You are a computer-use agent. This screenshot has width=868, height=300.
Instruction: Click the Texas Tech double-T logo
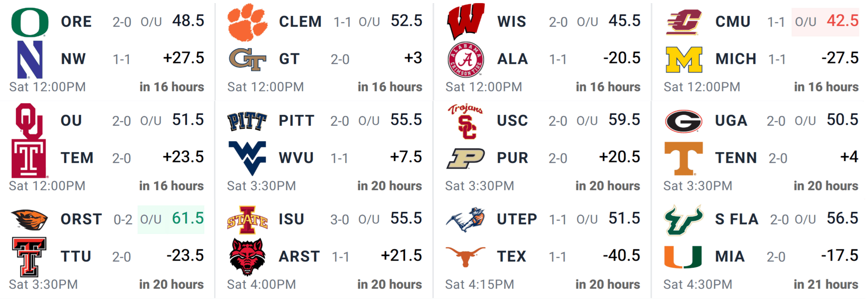click(x=29, y=257)
